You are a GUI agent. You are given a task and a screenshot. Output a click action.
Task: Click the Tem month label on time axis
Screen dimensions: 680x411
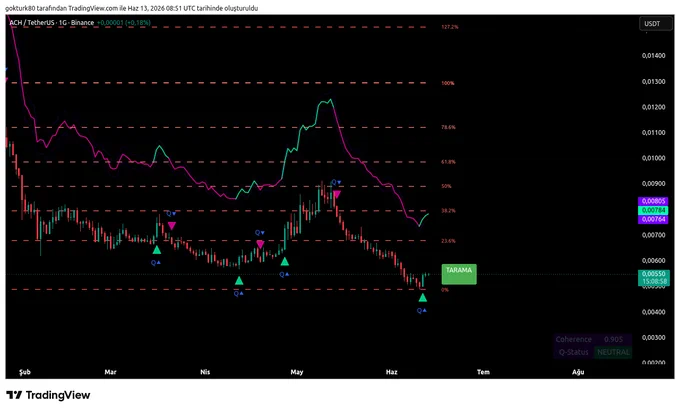coord(483,372)
